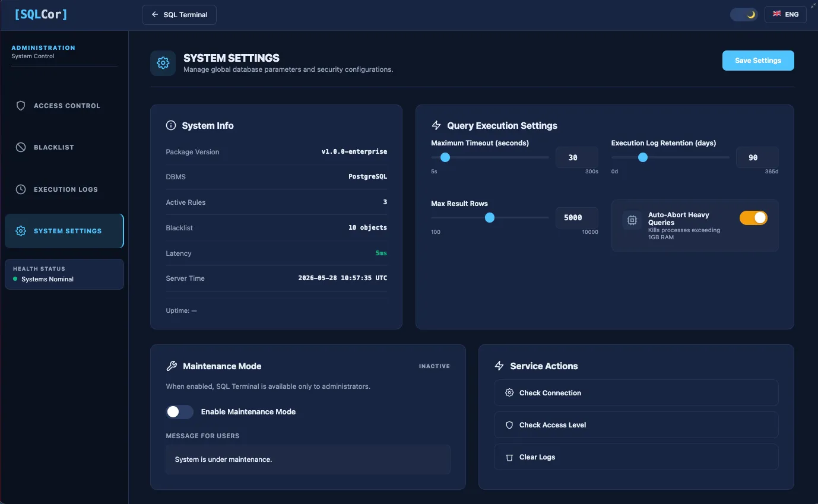
Task: Click the 5ms latency value
Action: [x=381, y=253]
